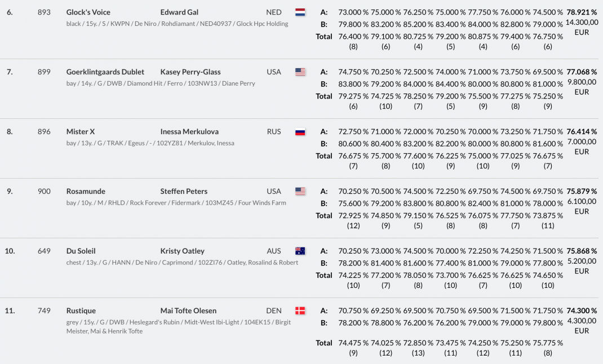Select the Du Soleil horse entry
Image resolution: width=603 pixels, height=364 pixels.
point(81,251)
